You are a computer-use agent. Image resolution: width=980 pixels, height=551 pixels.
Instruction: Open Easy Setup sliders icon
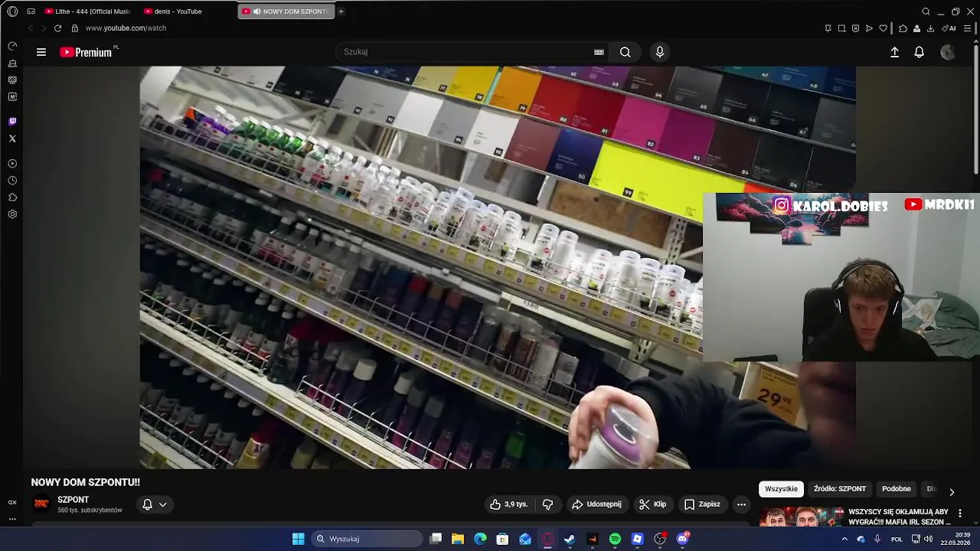pos(968,28)
